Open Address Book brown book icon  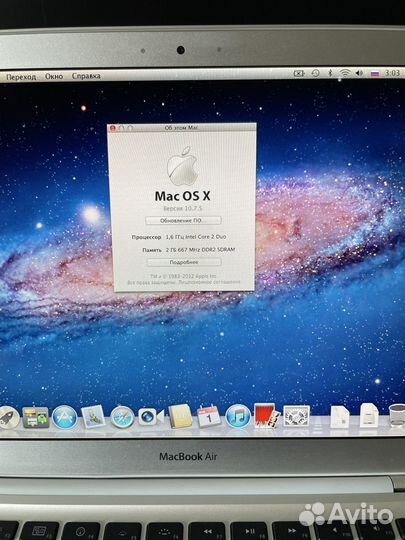click(x=180, y=416)
